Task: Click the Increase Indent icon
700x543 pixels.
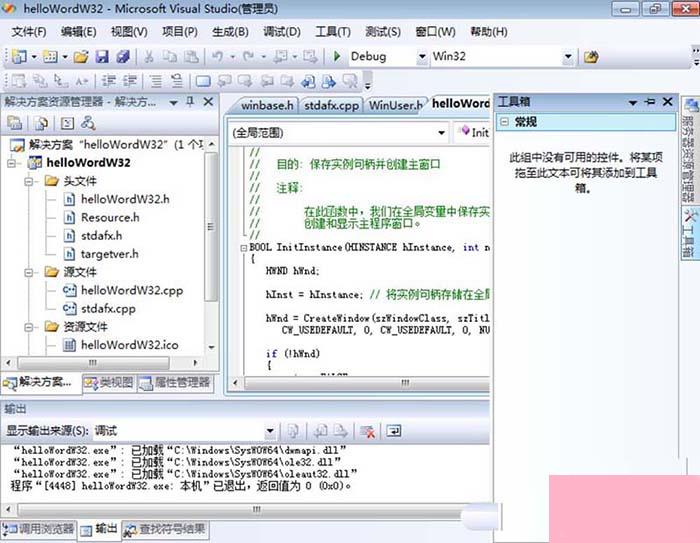Action: click(x=130, y=81)
